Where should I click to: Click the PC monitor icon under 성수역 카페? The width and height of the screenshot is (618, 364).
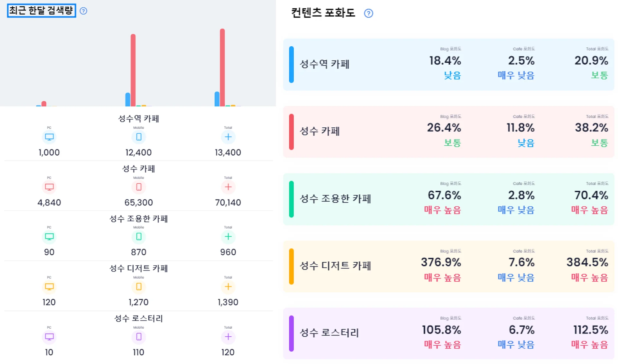[49, 137]
